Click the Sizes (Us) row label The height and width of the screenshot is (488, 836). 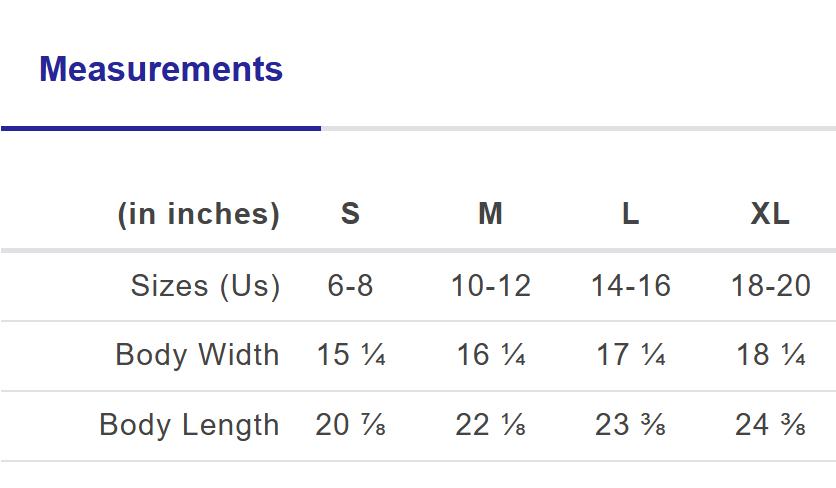[x=205, y=286]
